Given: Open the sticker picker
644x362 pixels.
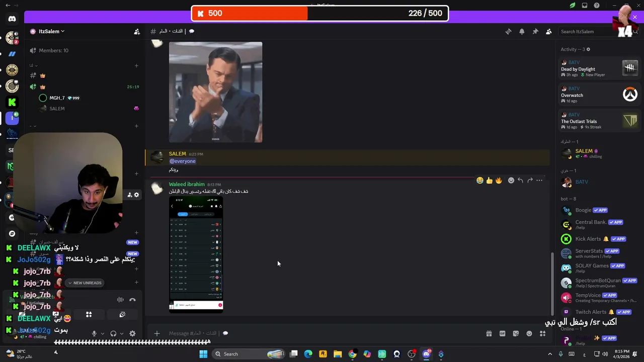Looking at the screenshot, I should 516,333.
